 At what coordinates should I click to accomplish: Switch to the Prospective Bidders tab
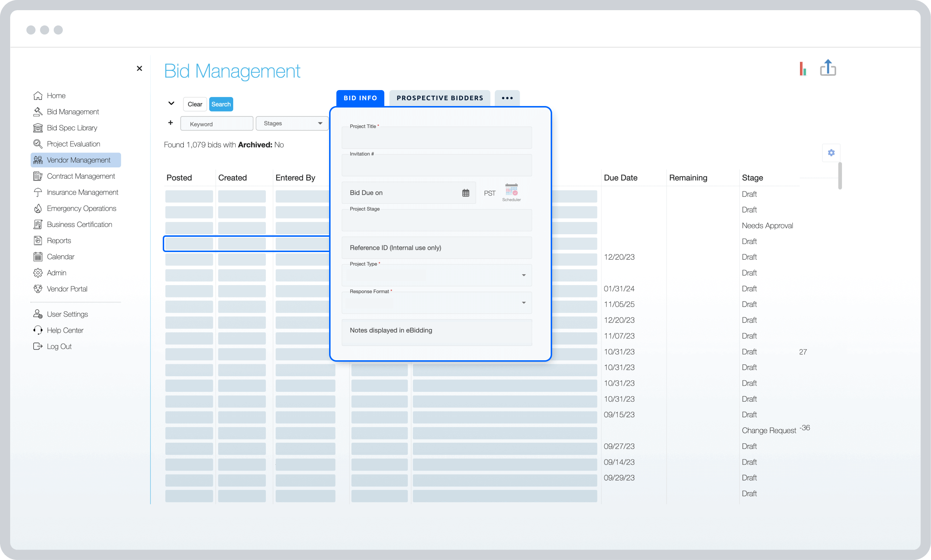439,98
